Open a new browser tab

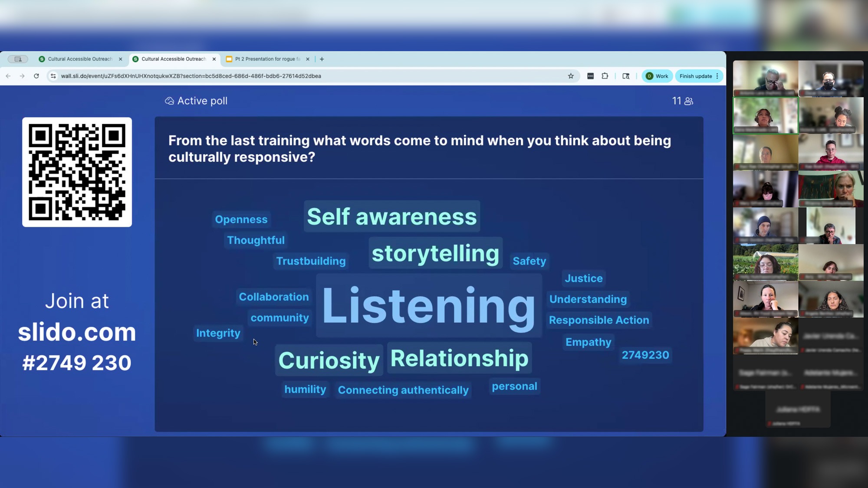pyautogui.click(x=322, y=59)
